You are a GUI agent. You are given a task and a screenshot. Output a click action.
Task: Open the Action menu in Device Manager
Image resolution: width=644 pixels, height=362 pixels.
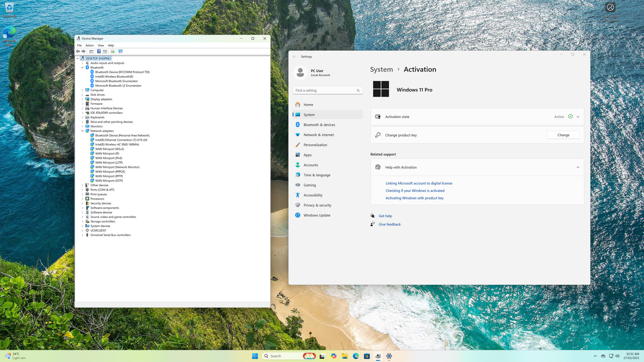(90, 45)
